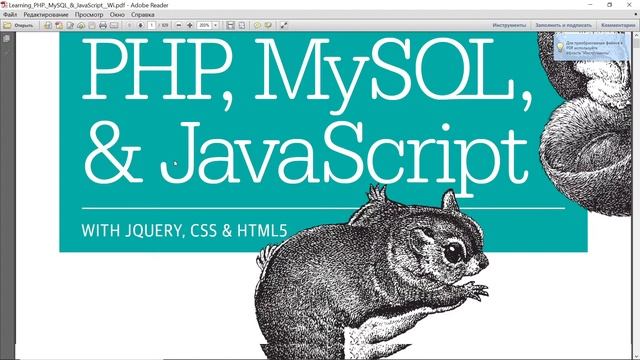Click the Открыть button with folder icon

[18, 25]
